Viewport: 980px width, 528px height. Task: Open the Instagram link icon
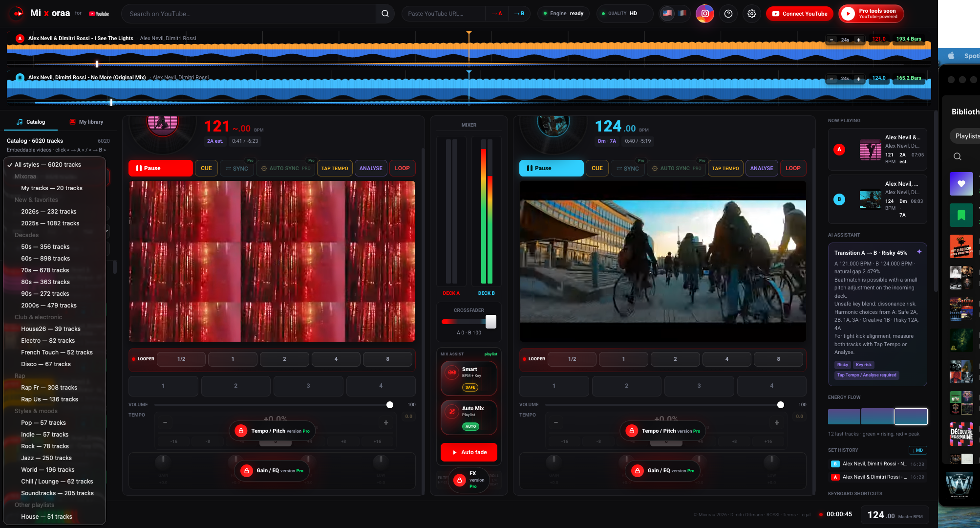pyautogui.click(x=704, y=14)
